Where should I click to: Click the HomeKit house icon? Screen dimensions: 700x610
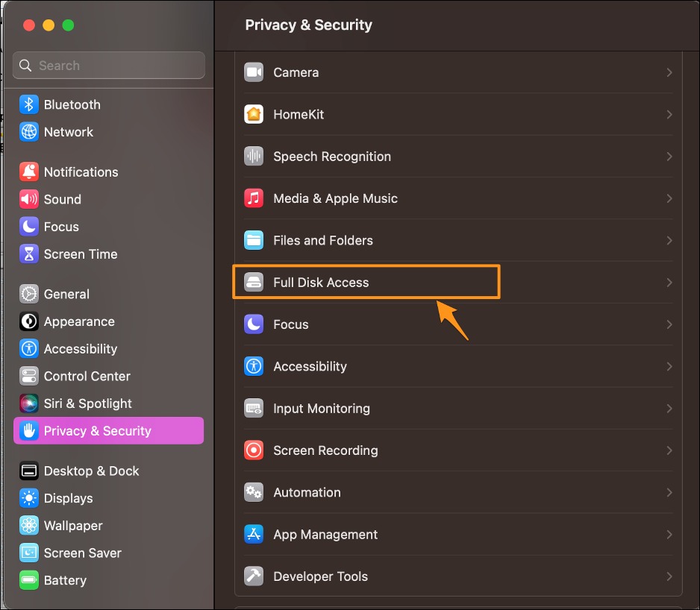coord(254,114)
